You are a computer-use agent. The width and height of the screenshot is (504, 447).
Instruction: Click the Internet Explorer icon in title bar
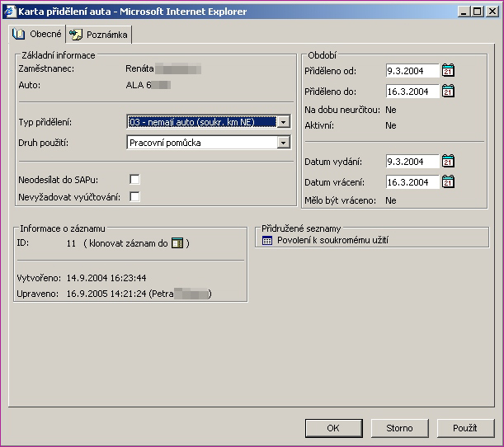click(x=10, y=12)
